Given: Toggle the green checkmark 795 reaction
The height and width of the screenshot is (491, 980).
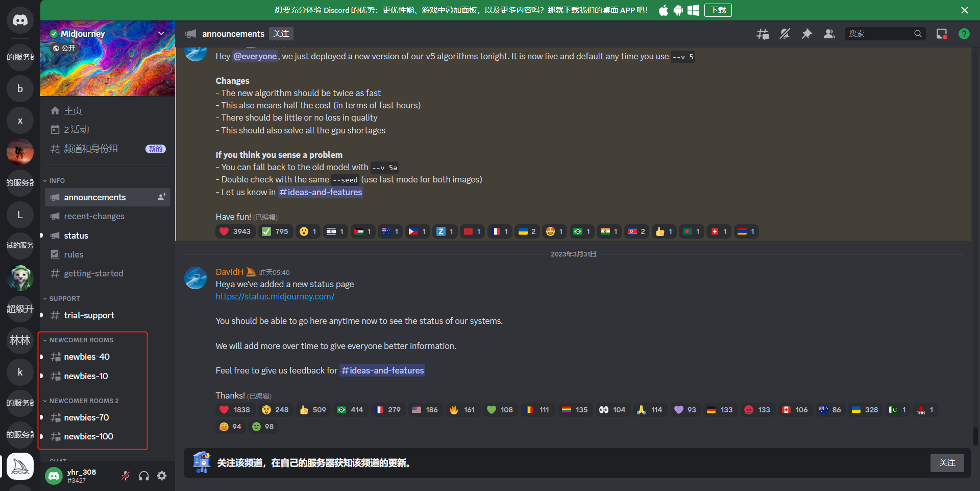Looking at the screenshot, I should click(276, 231).
